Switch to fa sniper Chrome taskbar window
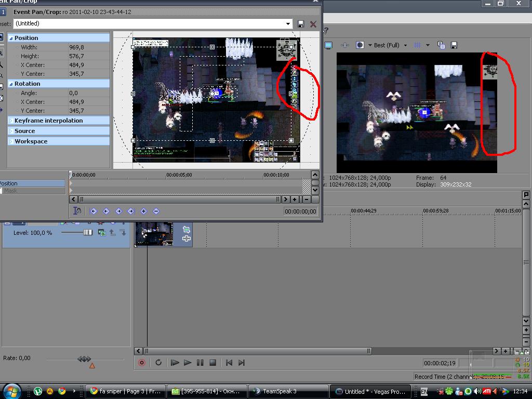 (125, 391)
